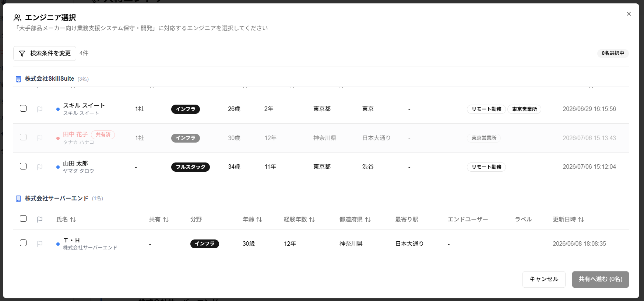Click 東京営業所 label on 田中 花子 row
644x301 pixels.
click(484, 138)
